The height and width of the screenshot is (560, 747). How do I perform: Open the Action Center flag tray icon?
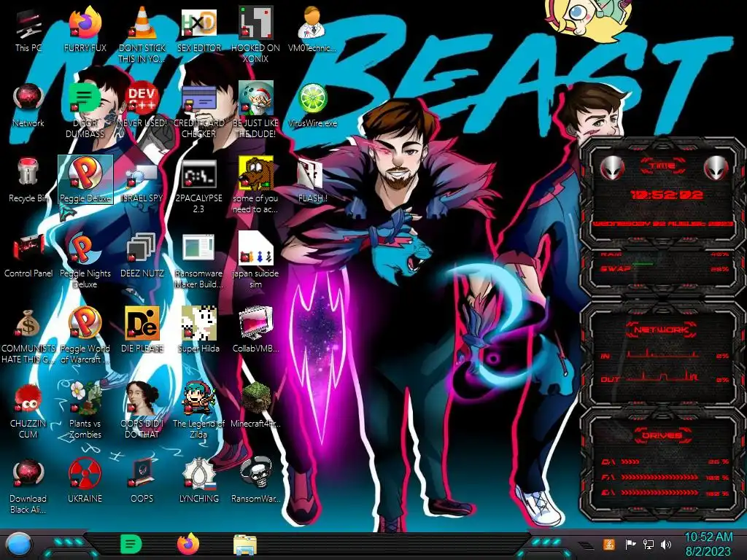[x=630, y=544]
